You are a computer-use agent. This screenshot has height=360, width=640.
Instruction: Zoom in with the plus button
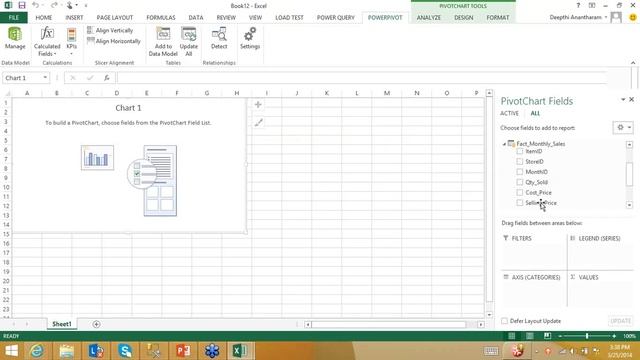click(614, 336)
